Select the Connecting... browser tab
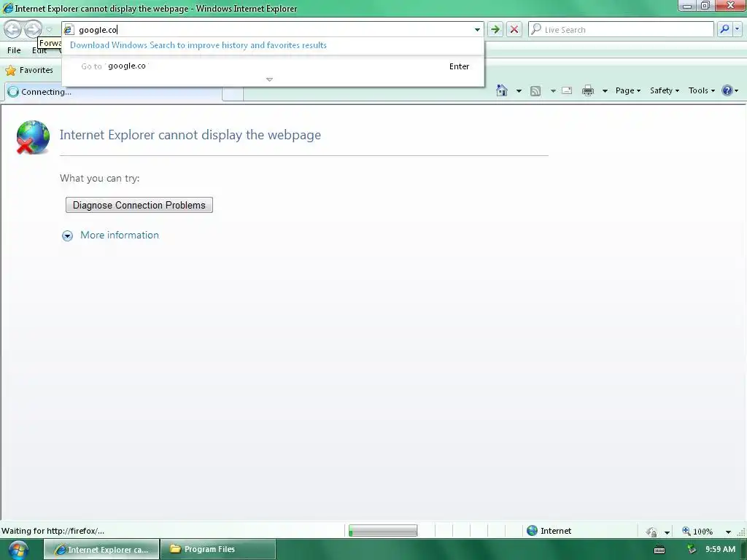Screen dimensions: 747x560 113,92
